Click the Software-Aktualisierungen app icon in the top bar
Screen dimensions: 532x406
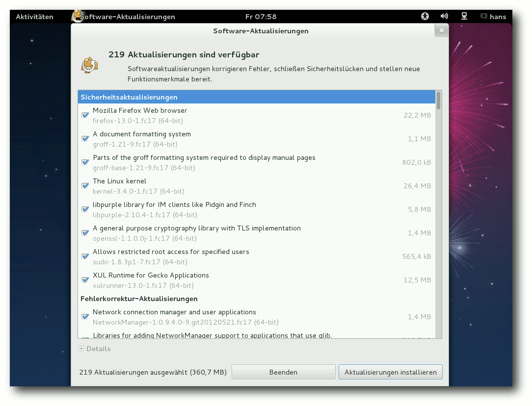tap(78, 16)
